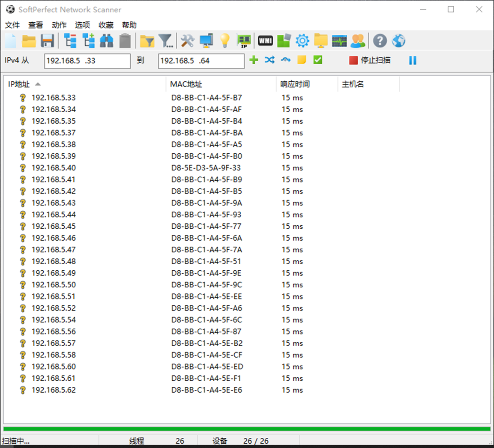Click the 设备 26 / 26 status entry
The height and width of the screenshot is (448, 494).
[240, 441]
